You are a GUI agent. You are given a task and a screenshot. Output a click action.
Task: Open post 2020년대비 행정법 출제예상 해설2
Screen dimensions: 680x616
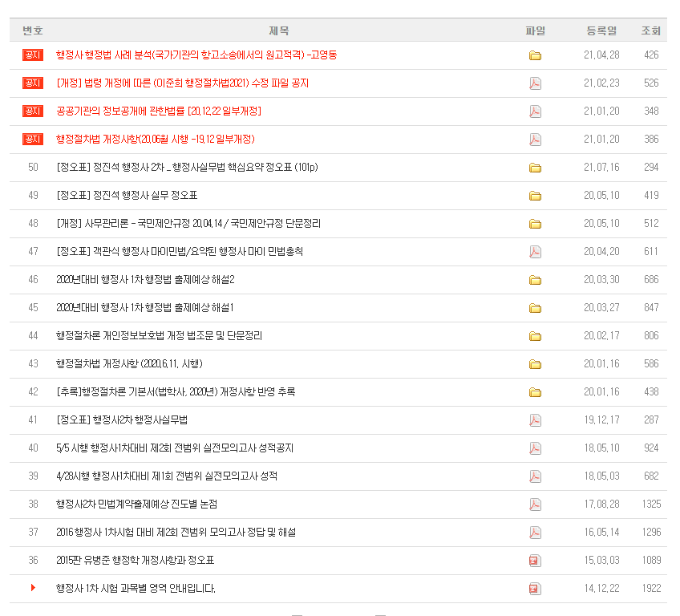click(145, 279)
